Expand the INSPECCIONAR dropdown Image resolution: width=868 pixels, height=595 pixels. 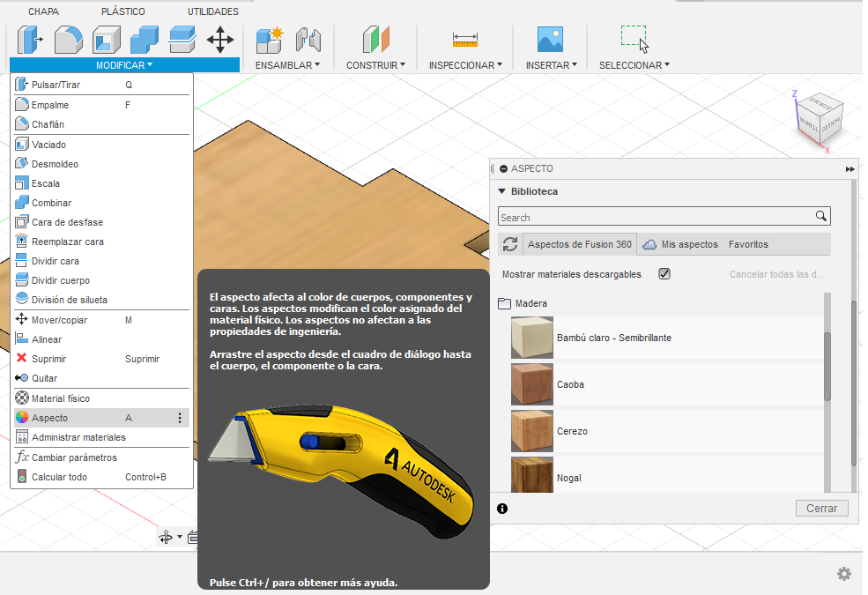[464, 65]
